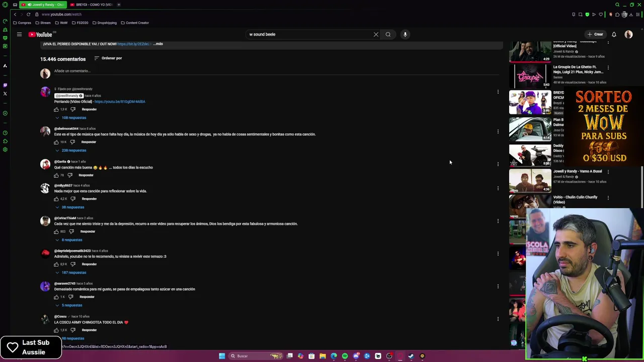Viewport: 644px width, 362px height.
Task: Open the bit.ly link in description
Action: click(x=134, y=44)
